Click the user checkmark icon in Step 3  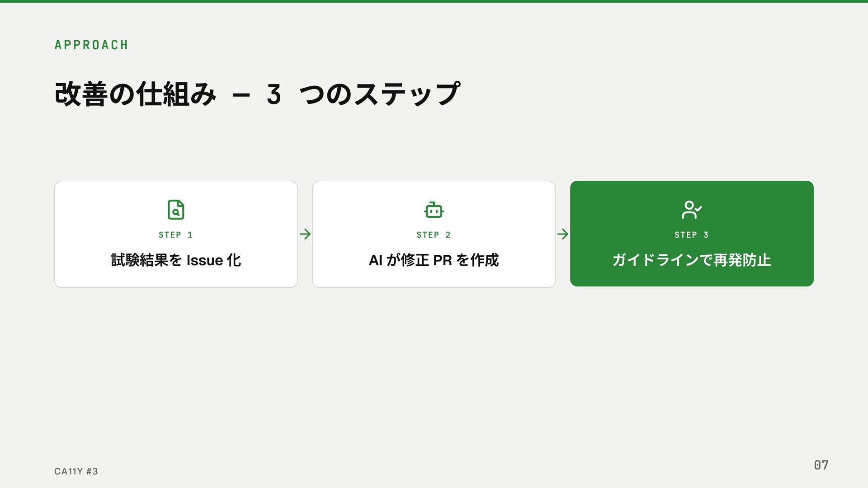691,210
